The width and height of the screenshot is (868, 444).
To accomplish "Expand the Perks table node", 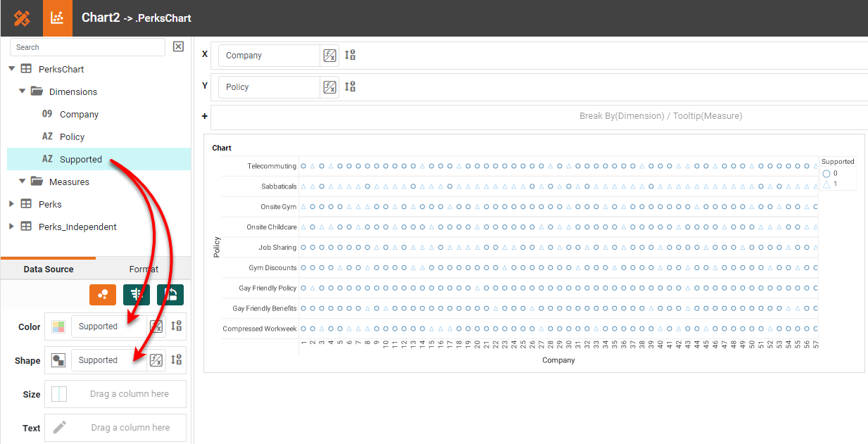I will click(x=11, y=204).
